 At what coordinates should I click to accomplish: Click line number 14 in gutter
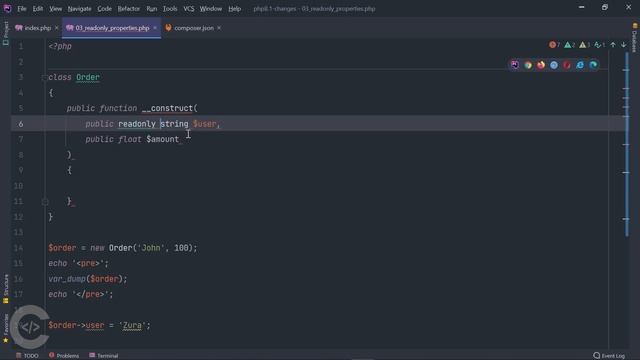coord(18,248)
